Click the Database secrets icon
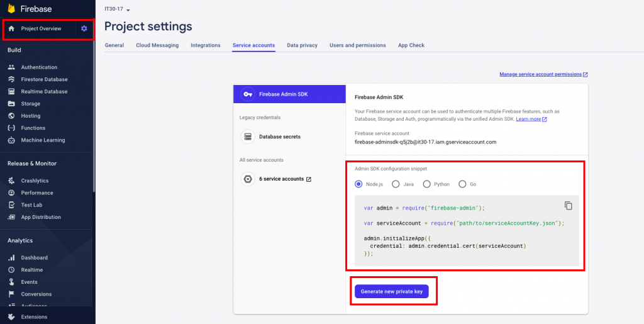The image size is (644, 324). click(x=248, y=137)
